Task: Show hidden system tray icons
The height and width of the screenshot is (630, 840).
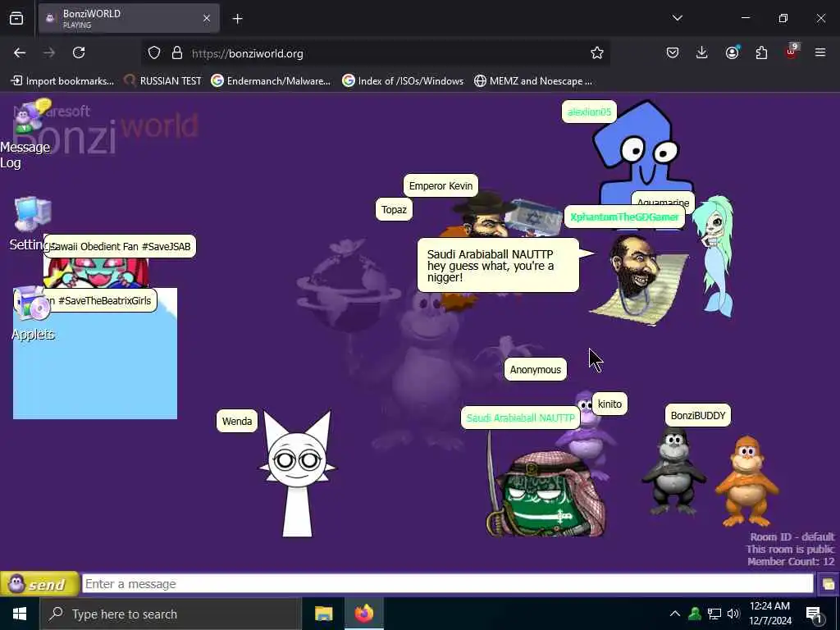Action: [x=675, y=614]
